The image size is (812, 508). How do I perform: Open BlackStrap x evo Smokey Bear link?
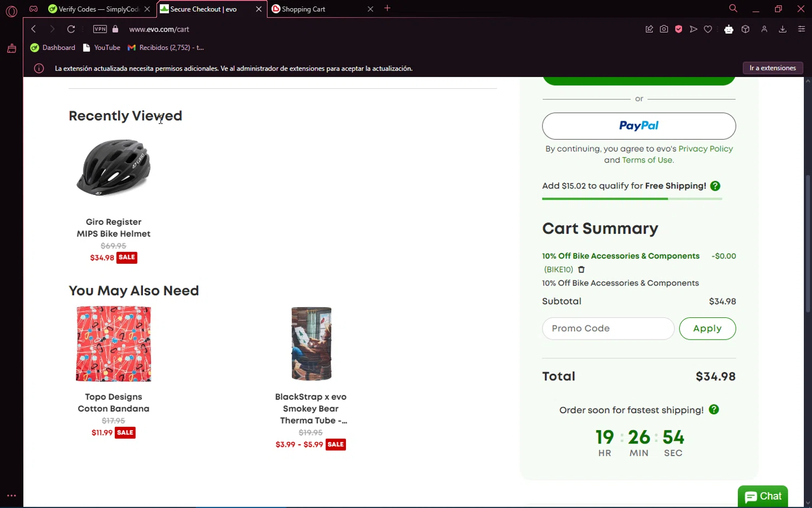[311, 409]
